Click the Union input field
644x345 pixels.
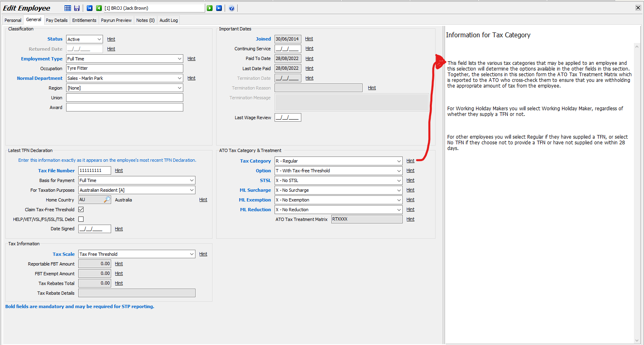pyautogui.click(x=125, y=98)
